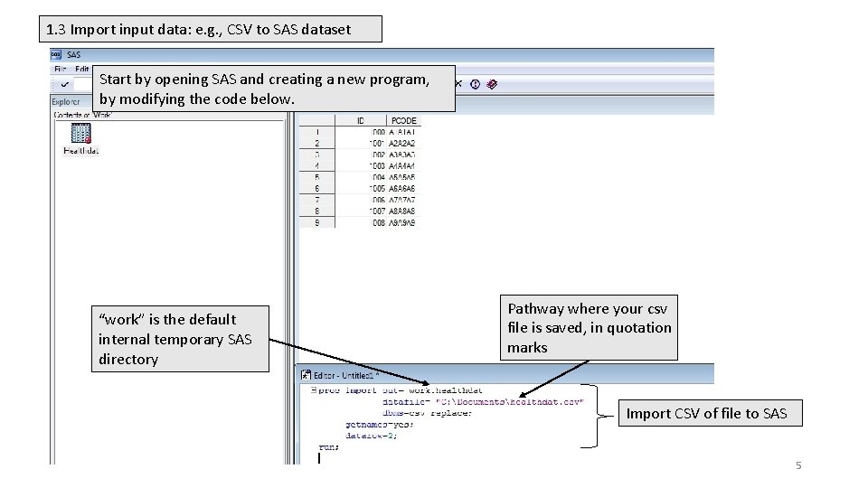Select row number 3 header
The width and height of the screenshot is (868, 488).
point(317,155)
